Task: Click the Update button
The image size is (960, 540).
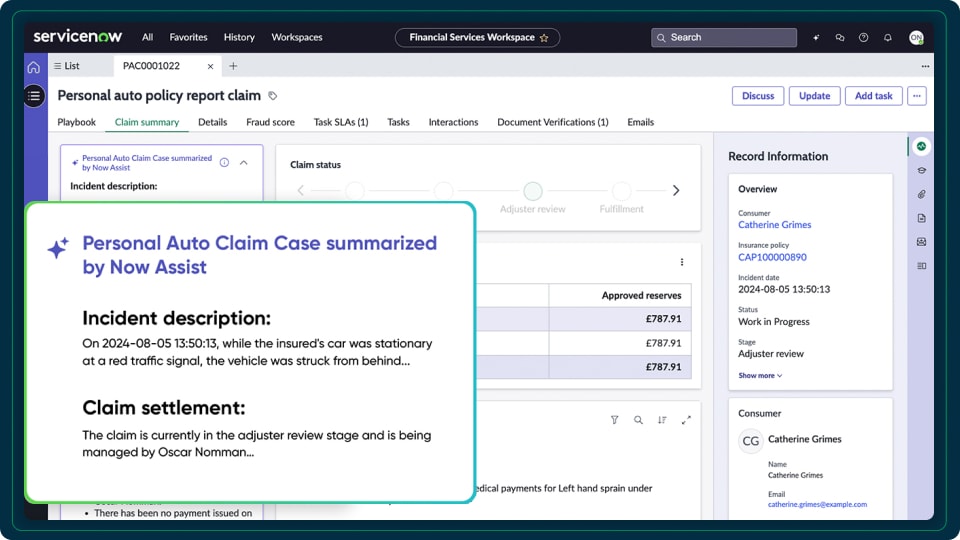Action: click(x=814, y=96)
